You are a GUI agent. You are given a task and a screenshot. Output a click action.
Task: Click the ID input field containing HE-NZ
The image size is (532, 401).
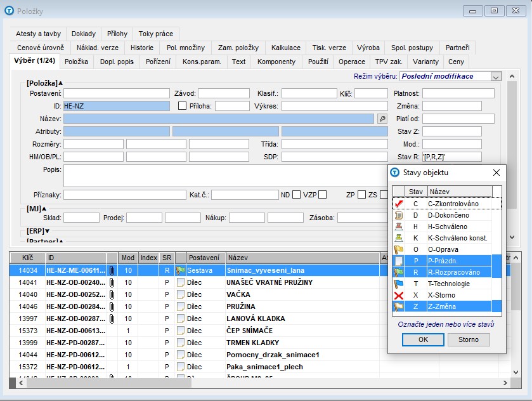click(117, 106)
